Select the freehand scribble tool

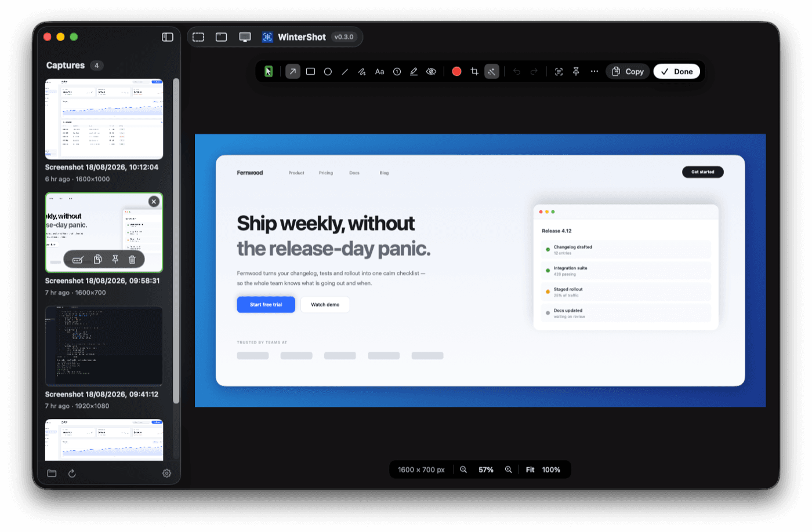coord(362,71)
